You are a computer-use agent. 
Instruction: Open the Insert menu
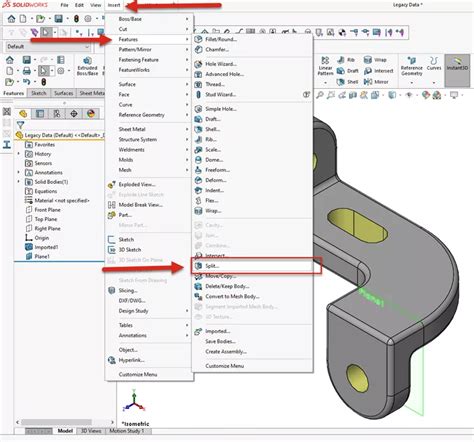tap(114, 5)
